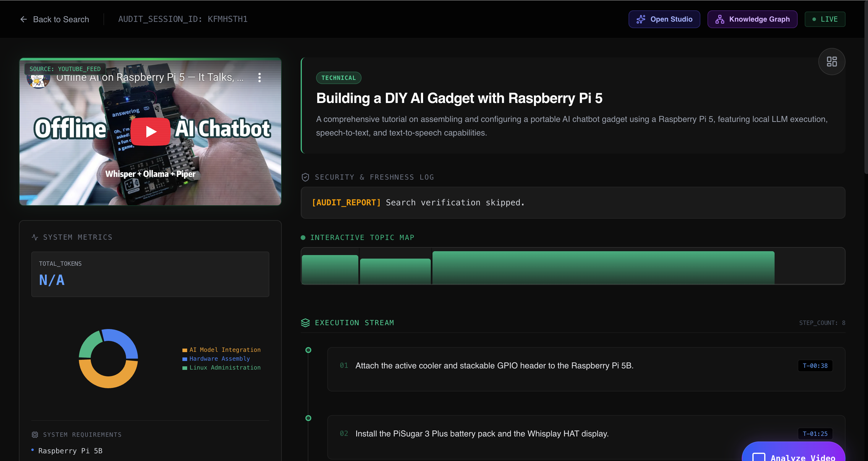Click the TECHNICAL category tag
This screenshot has width=868, height=461.
[x=338, y=78]
